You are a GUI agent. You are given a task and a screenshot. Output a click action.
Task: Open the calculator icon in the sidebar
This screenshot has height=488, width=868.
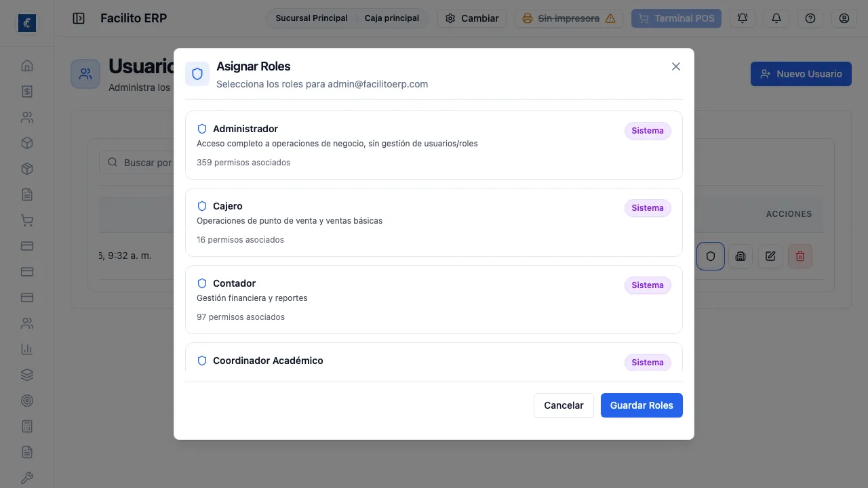pyautogui.click(x=27, y=426)
